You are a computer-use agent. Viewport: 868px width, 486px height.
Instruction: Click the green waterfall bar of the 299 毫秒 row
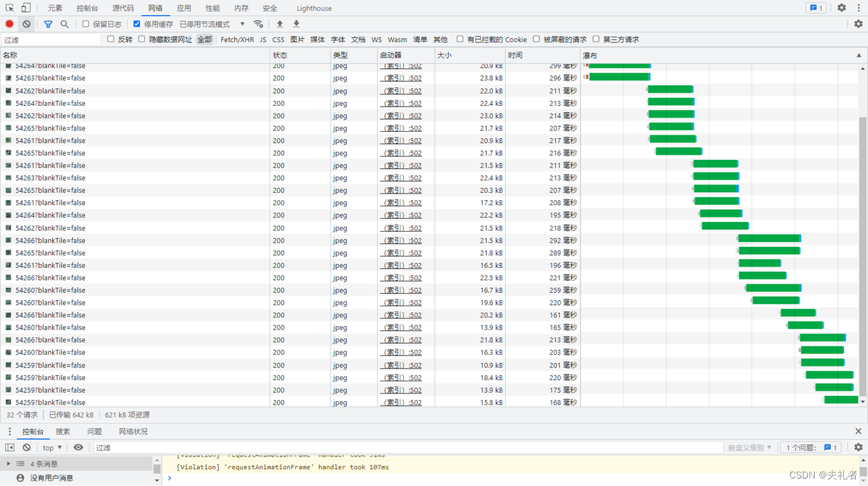[619, 66]
